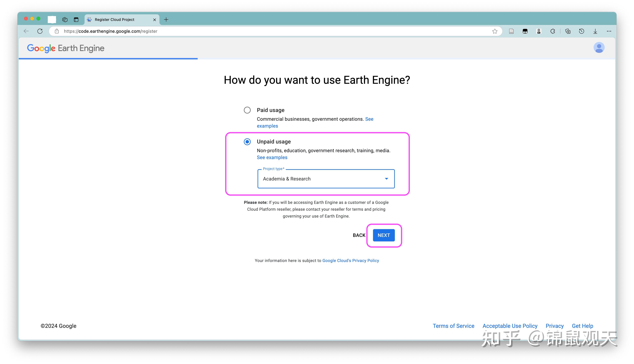This screenshot has width=634, height=364.
Task: Click the address bar URL field
Action: point(250,31)
